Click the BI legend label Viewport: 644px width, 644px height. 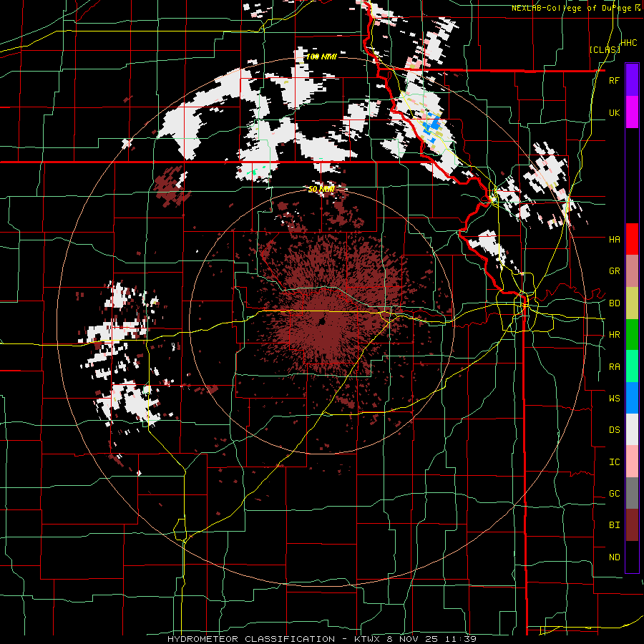tap(614, 525)
